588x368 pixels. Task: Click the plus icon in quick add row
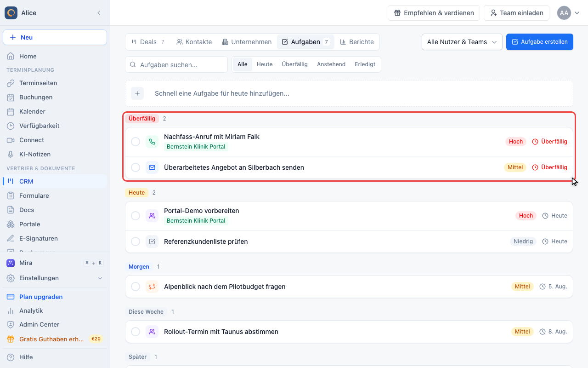[x=137, y=93]
